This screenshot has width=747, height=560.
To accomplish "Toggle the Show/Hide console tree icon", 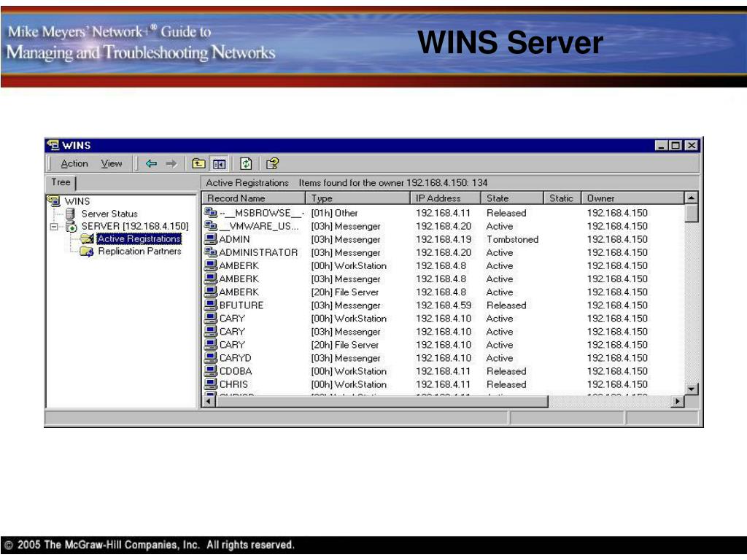I will pos(219,164).
